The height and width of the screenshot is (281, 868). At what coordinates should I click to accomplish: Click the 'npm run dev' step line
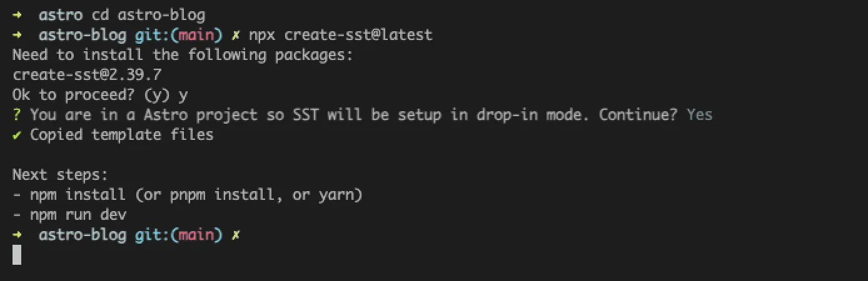[x=69, y=215]
